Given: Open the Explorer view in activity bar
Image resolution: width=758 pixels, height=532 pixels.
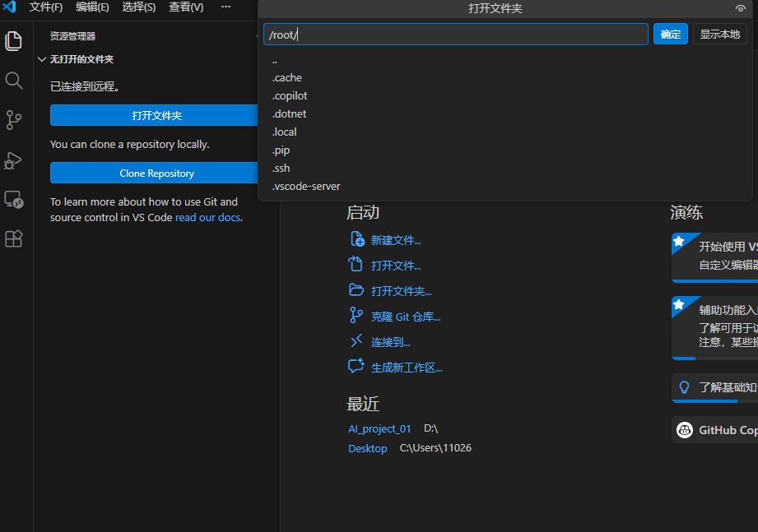Looking at the screenshot, I should [14, 40].
